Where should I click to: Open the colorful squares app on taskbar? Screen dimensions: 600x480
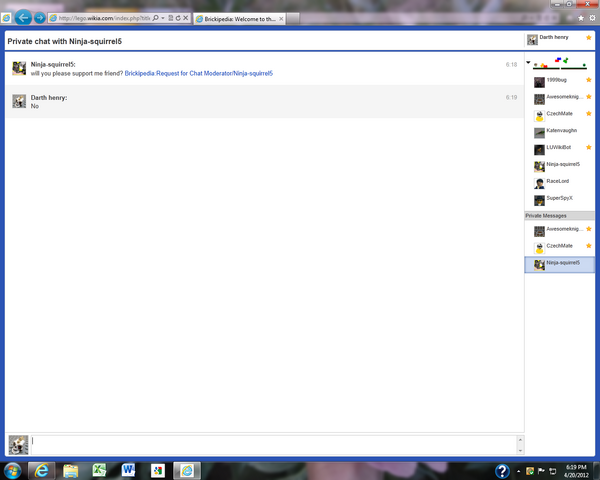(157, 470)
